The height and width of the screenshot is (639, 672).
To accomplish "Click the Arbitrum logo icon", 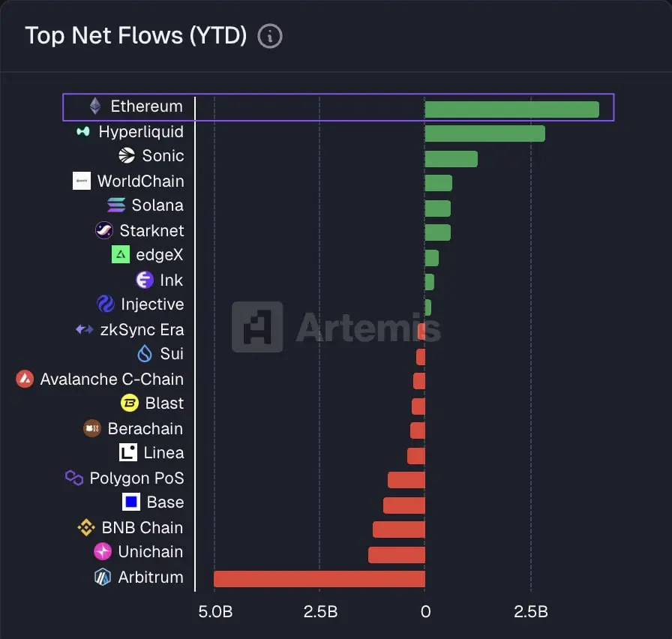I will tap(103, 577).
